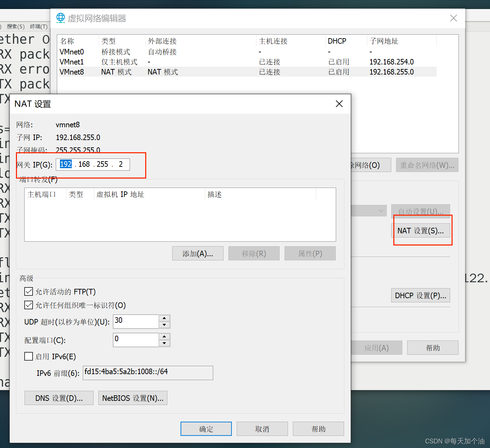Open the DHCP 设置(P) dialog
The height and width of the screenshot is (448, 490).
point(420,295)
